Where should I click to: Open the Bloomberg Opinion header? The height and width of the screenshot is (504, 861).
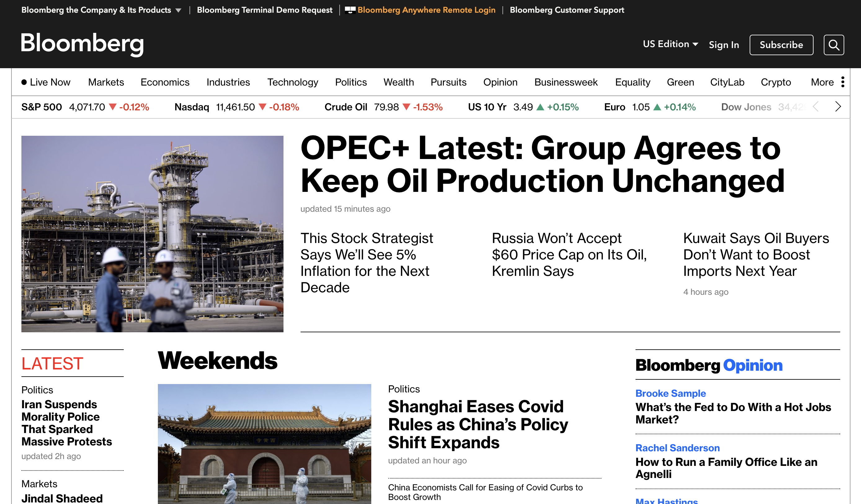(709, 365)
